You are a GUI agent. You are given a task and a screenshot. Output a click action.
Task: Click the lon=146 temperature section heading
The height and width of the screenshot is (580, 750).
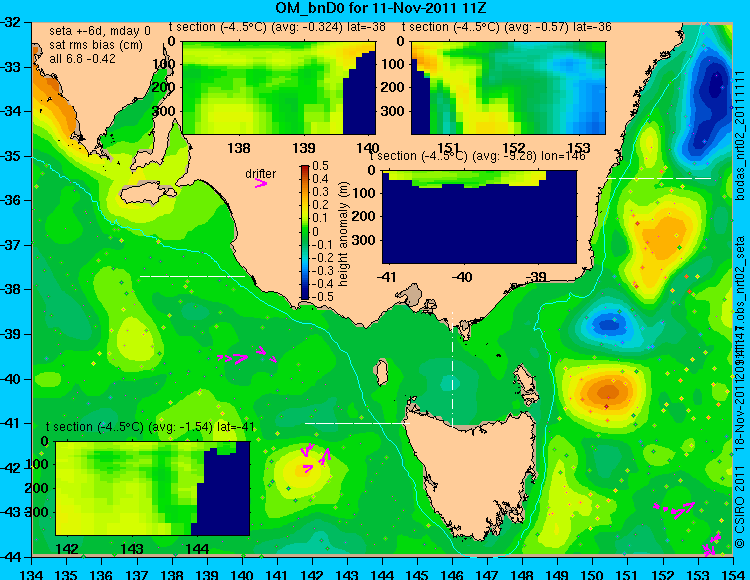(478, 156)
